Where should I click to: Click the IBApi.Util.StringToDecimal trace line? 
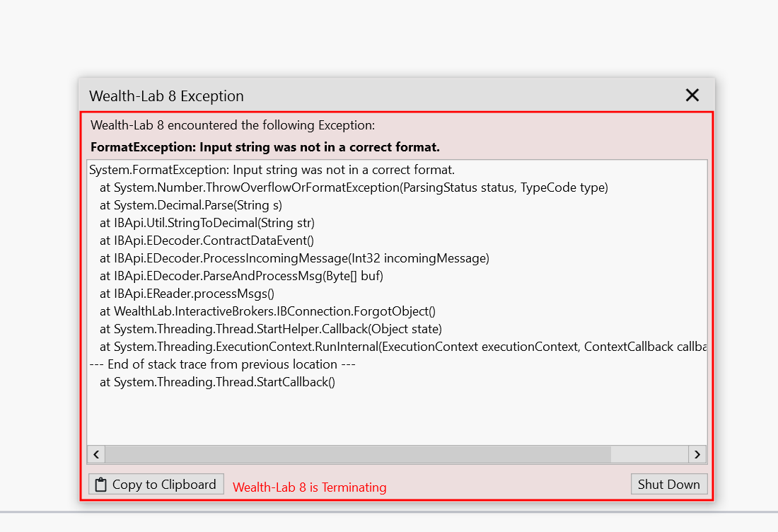pos(207,223)
